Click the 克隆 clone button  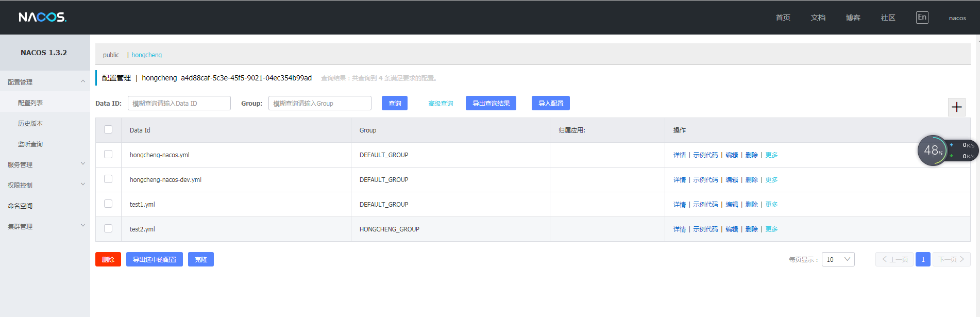tap(201, 259)
